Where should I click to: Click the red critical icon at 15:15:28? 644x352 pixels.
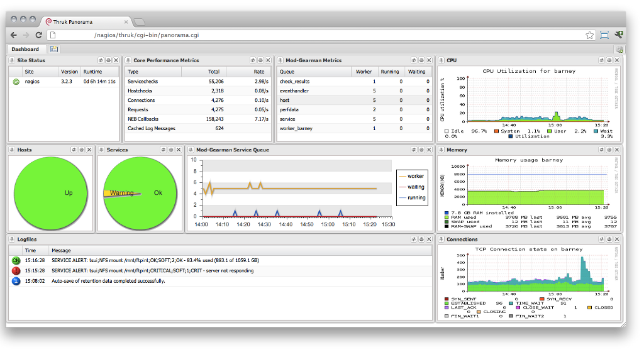click(x=16, y=271)
